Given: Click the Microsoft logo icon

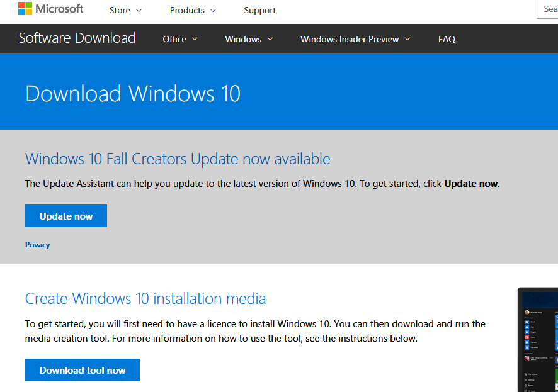Looking at the screenshot, I should click(25, 9).
